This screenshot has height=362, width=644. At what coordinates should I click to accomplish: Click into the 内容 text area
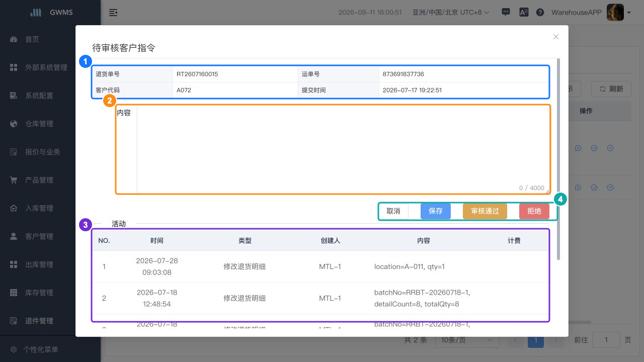click(344, 149)
